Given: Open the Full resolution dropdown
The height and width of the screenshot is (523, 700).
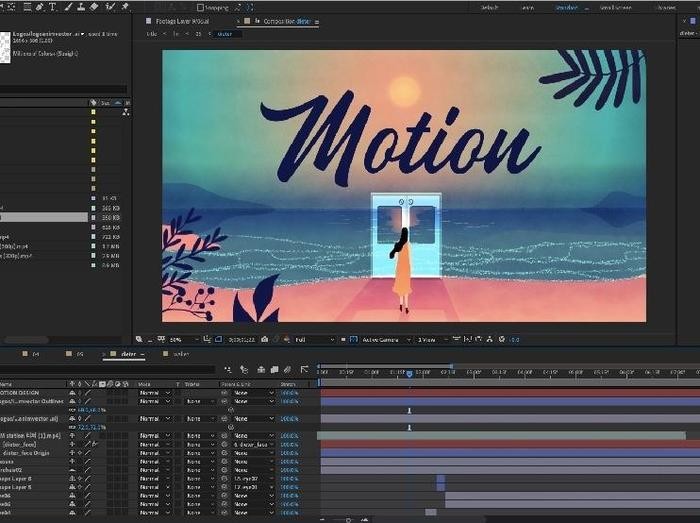Looking at the screenshot, I should 315,340.
